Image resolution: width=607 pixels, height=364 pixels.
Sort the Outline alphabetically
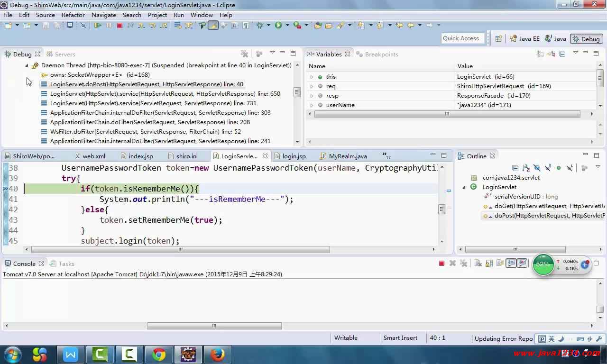pyautogui.click(x=526, y=168)
